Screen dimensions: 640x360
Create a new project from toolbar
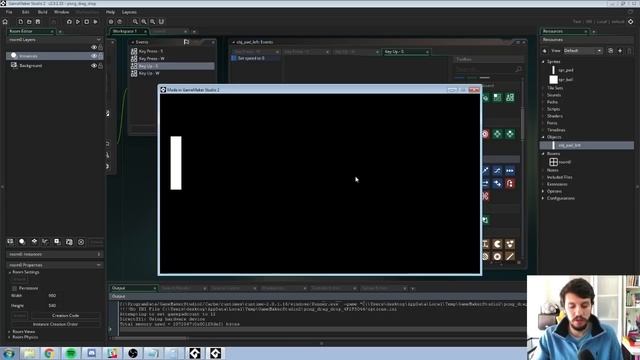pyautogui.click(x=20, y=22)
